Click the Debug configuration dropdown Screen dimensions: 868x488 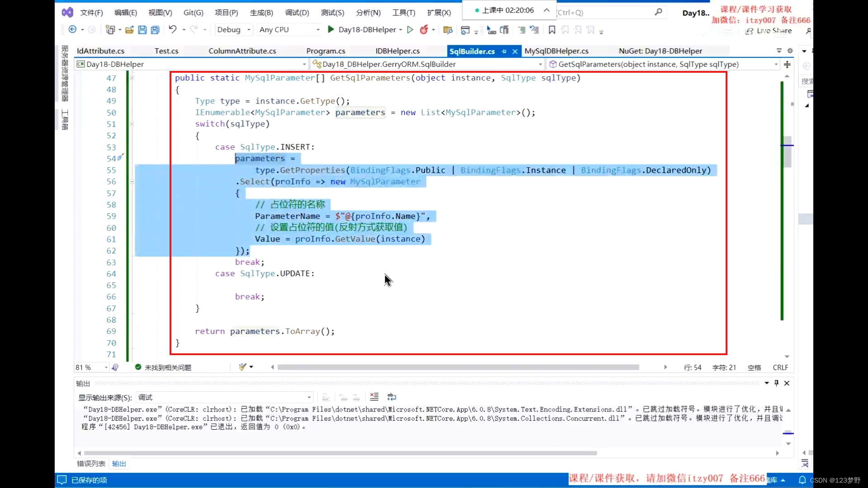pos(233,29)
